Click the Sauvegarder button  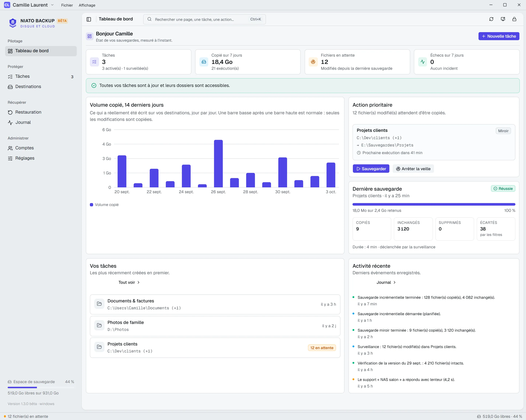click(371, 169)
